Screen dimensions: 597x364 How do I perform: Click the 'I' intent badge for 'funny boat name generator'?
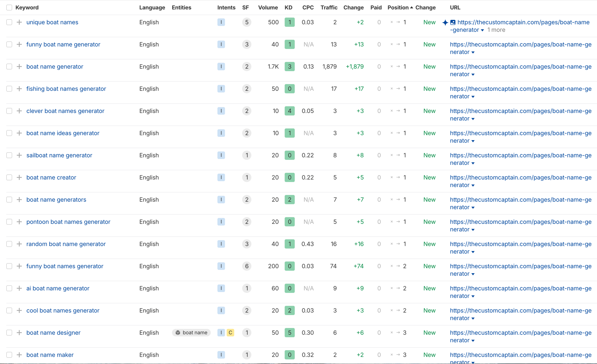[221, 44]
